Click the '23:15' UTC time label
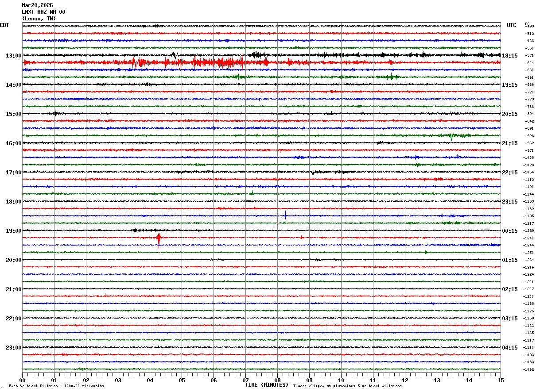The height and width of the screenshot is (392, 536). [510, 202]
